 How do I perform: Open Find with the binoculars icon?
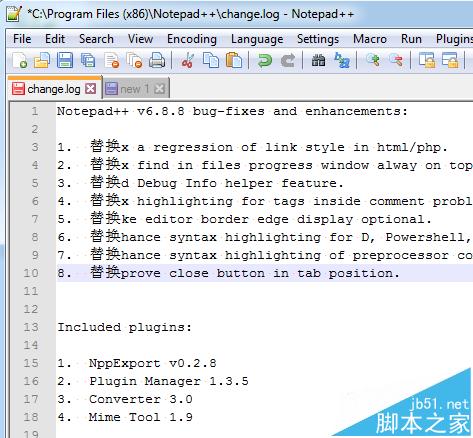(x=318, y=61)
